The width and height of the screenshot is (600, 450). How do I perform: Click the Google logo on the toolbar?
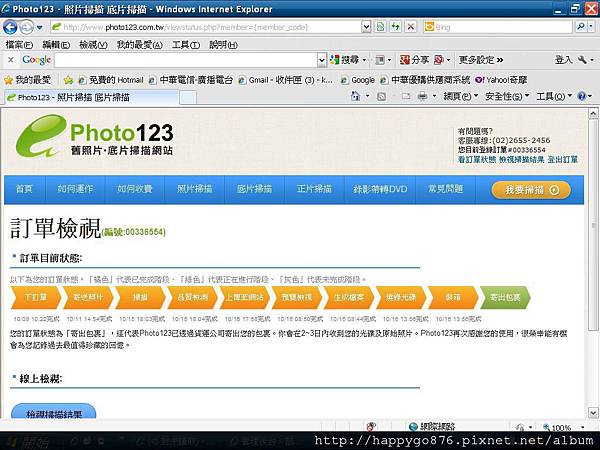[x=36, y=60]
